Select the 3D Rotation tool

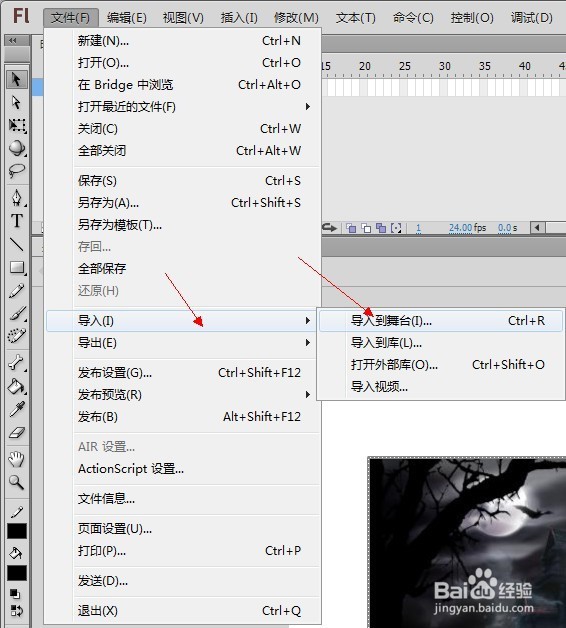(x=16, y=148)
